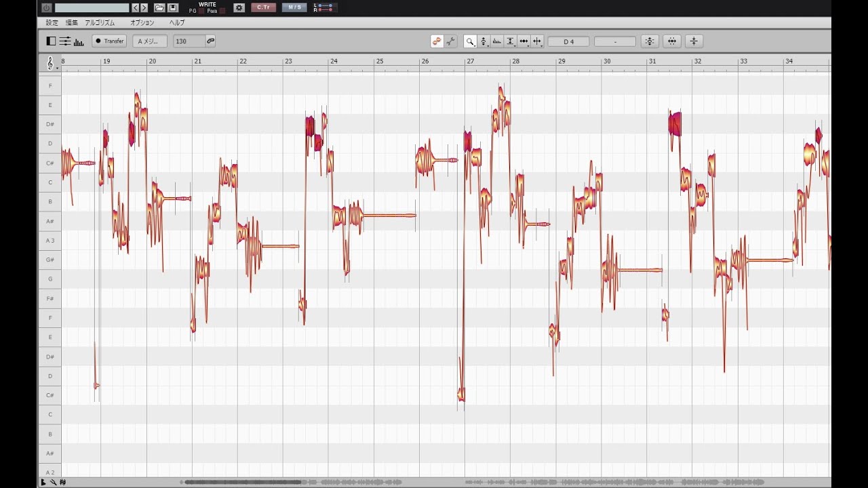Screen dimensions: 868x488
Task: Click the pitch field showing D 4
Action: coord(568,41)
